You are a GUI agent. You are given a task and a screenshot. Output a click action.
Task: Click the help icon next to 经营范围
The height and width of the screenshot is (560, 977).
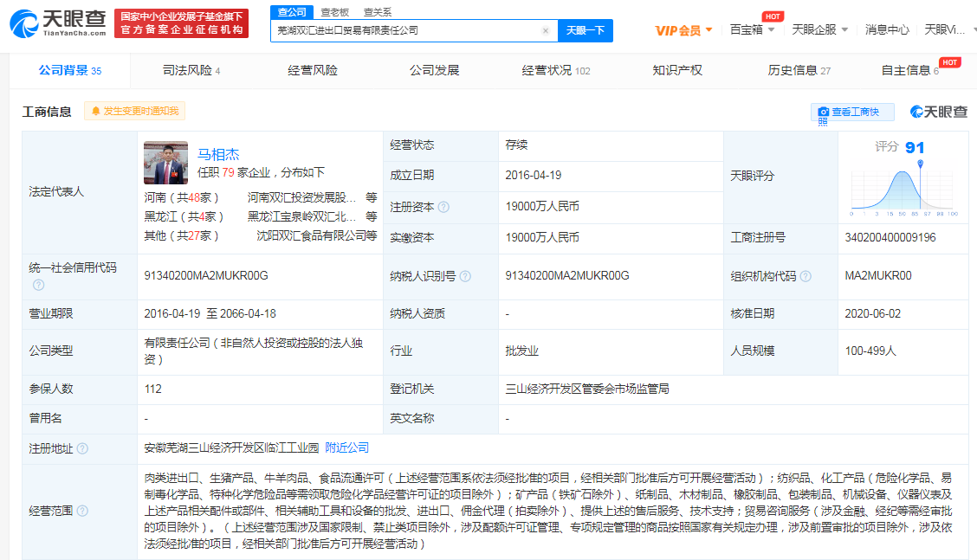[x=82, y=511]
